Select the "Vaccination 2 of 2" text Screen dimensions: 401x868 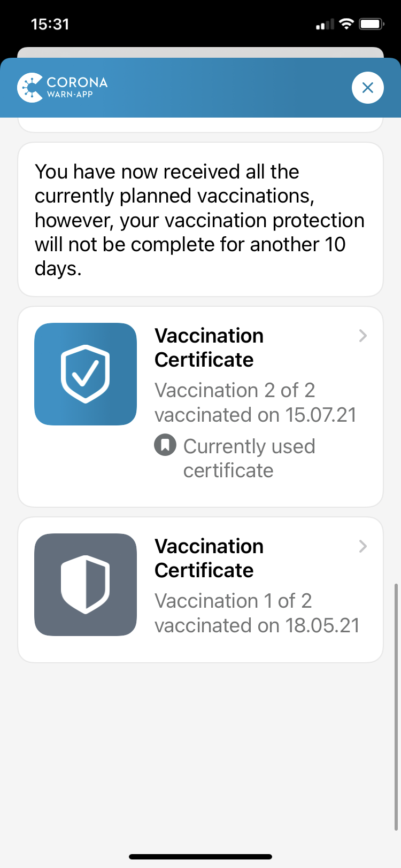[x=234, y=391]
